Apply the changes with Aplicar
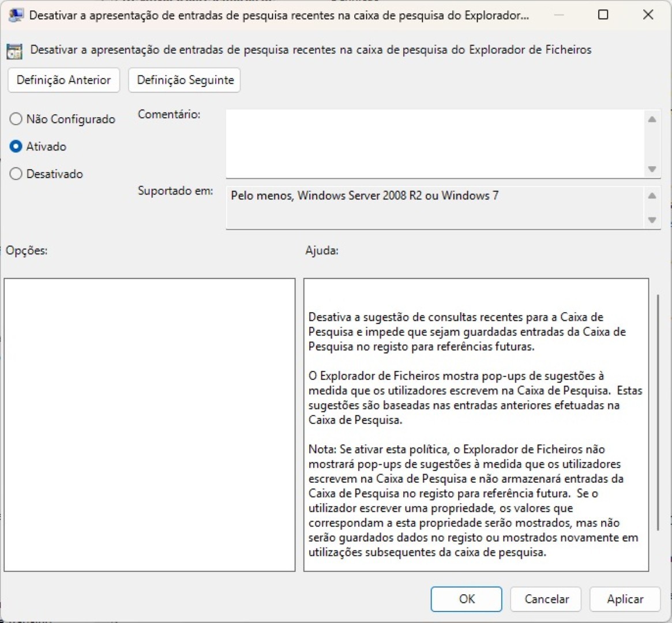Image resolution: width=672 pixels, height=623 pixels. coord(625,599)
